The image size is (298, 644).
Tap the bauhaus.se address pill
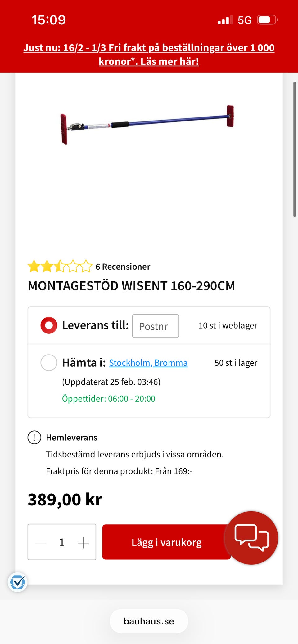149,621
